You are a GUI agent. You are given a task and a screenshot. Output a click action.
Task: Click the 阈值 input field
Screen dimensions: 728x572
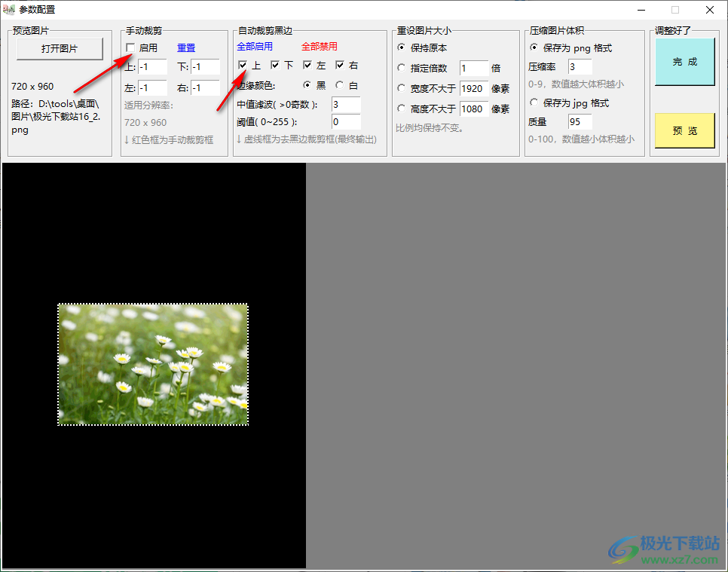pos(345,121)
